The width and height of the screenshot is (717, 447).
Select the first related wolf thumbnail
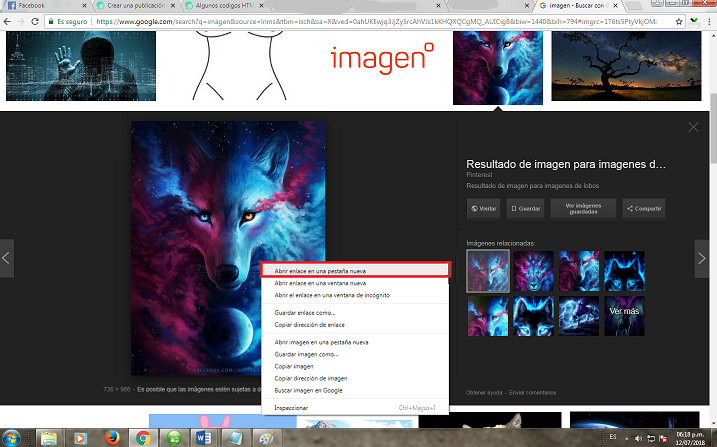488,271
